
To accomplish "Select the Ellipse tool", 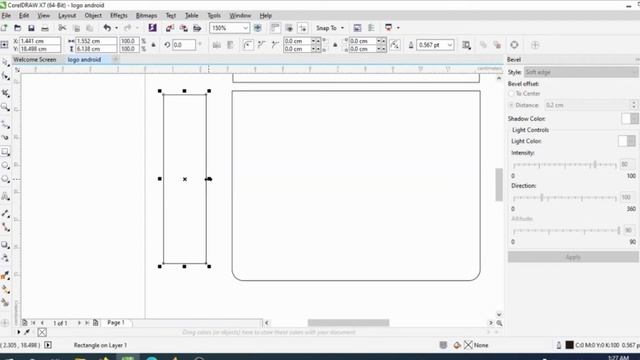I will pyautogui.click(x=5, y=165).
